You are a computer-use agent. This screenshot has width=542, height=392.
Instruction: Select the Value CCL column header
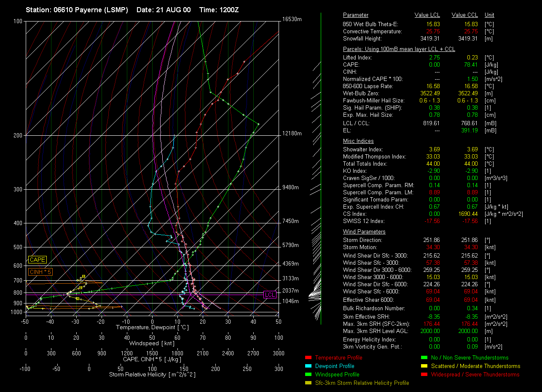(464, 15)
